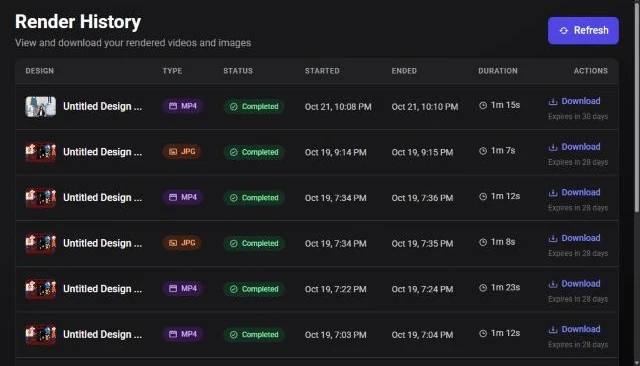Click ended time Oct 19, 9:15 PM

[422, 153]
